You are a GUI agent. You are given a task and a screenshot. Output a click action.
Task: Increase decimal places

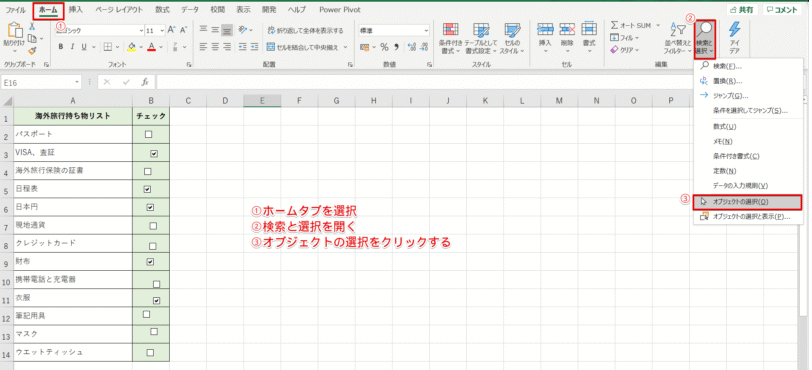pyautogui.click(x=412, y=47)
